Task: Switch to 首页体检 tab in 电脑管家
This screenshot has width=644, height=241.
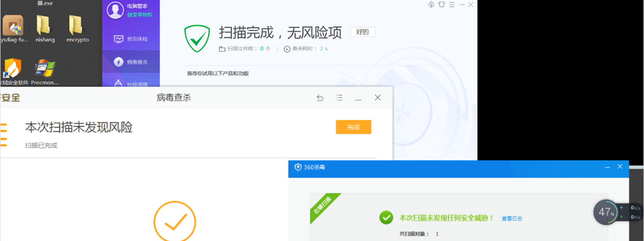Action: (131, 39)
